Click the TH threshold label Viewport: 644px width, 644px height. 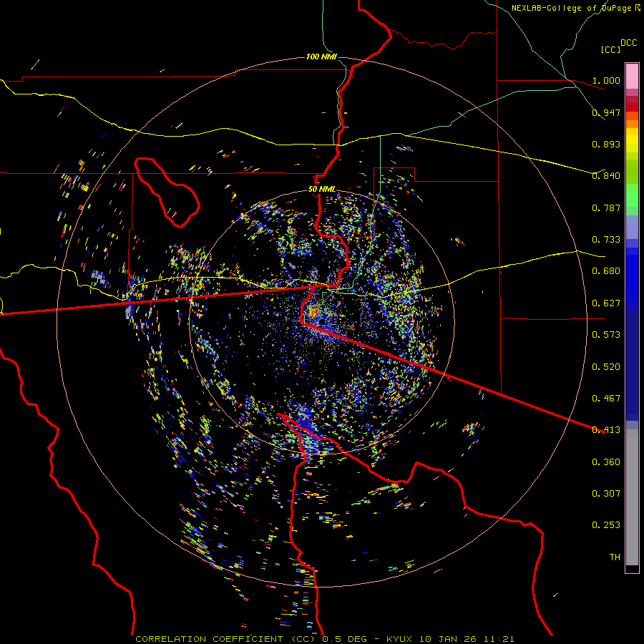[x=615, y=557]
